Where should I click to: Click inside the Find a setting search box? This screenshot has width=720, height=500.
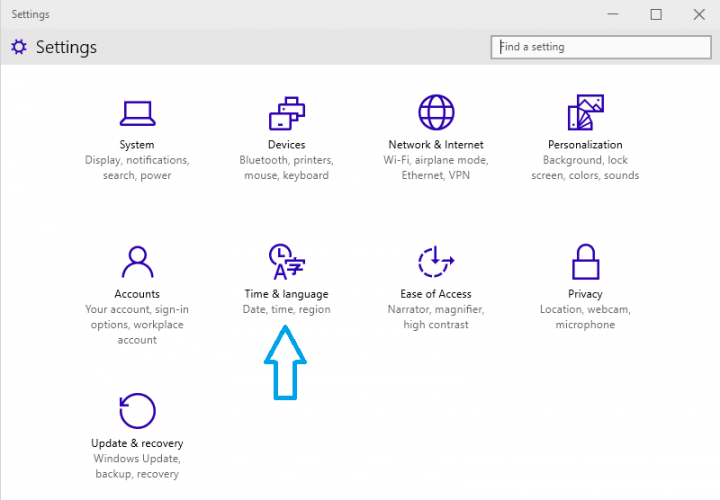click(601, 47)
